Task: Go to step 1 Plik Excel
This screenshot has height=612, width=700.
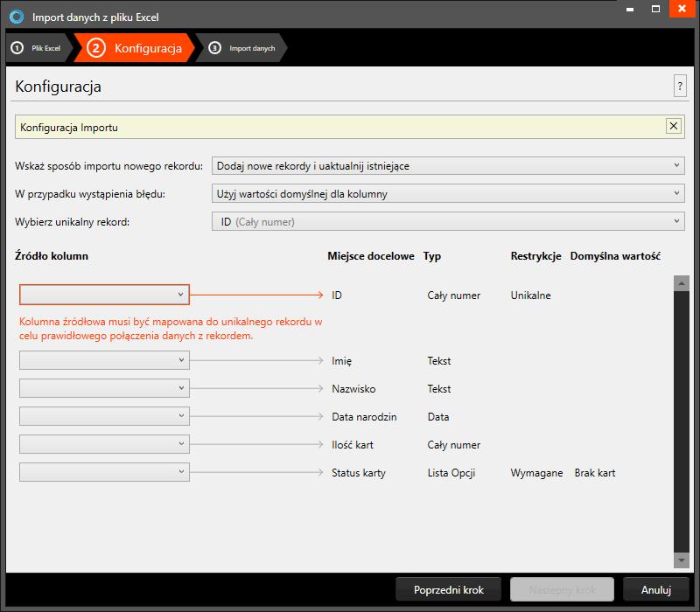Action: point(38,48)
